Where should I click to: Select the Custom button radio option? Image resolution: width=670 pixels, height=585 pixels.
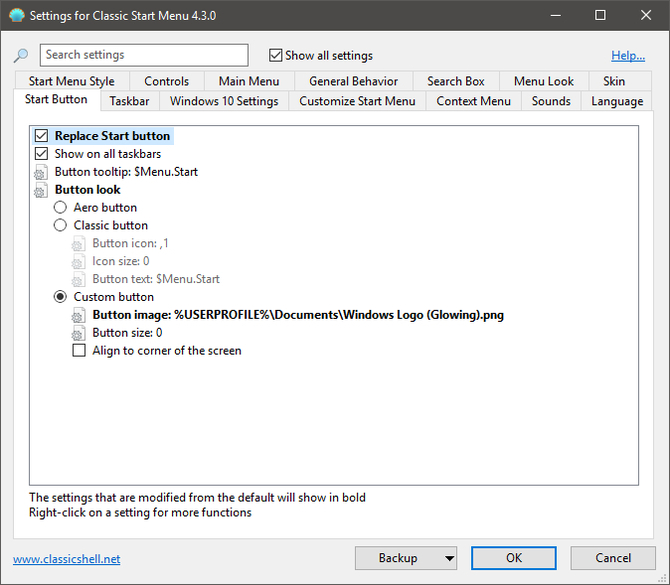click(x=60, y=297)
